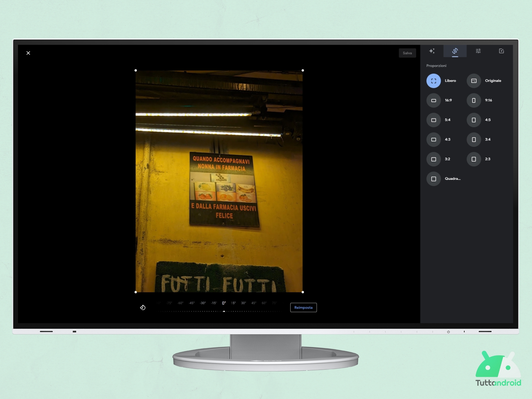The width and height of the screenshot is (532, 399).
Task: Switch to the Adjustments sliders tab
Action: [x=478, y=51]
